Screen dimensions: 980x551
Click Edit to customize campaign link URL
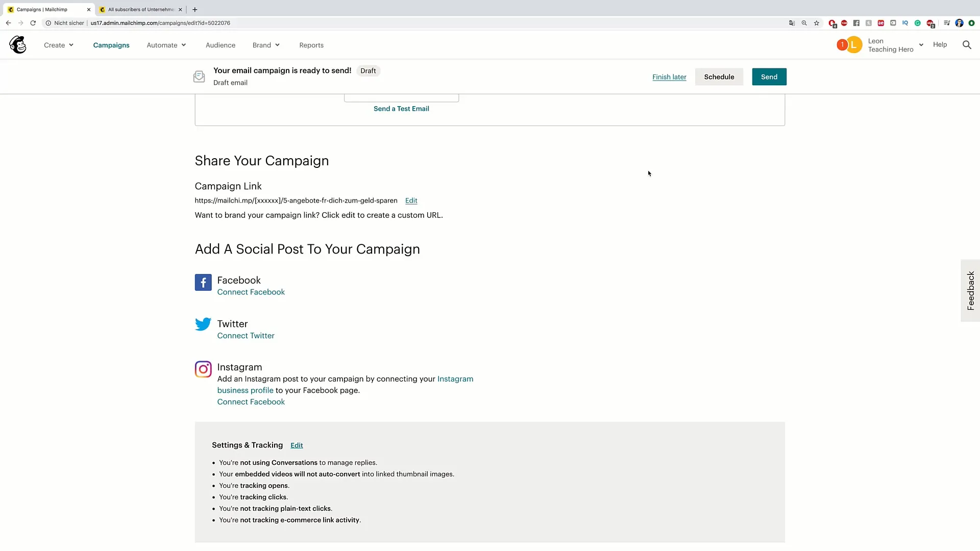pyautogui.click(x=411, y=200)
